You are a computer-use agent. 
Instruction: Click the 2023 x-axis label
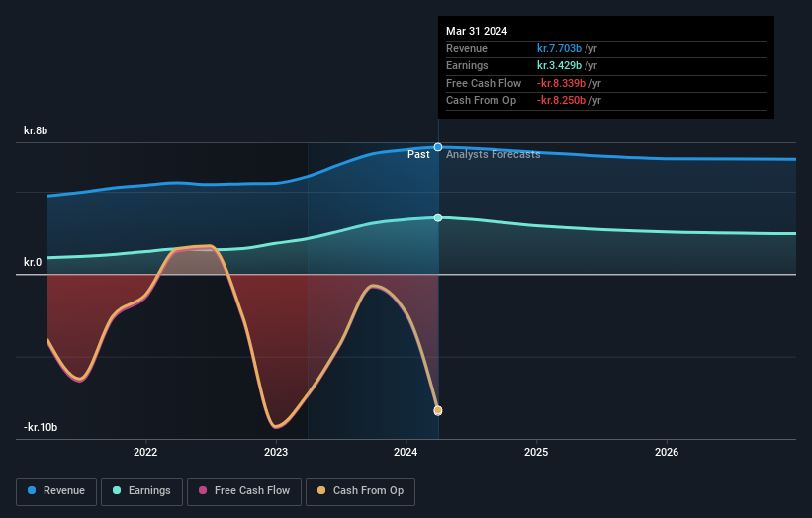(276, 452)
